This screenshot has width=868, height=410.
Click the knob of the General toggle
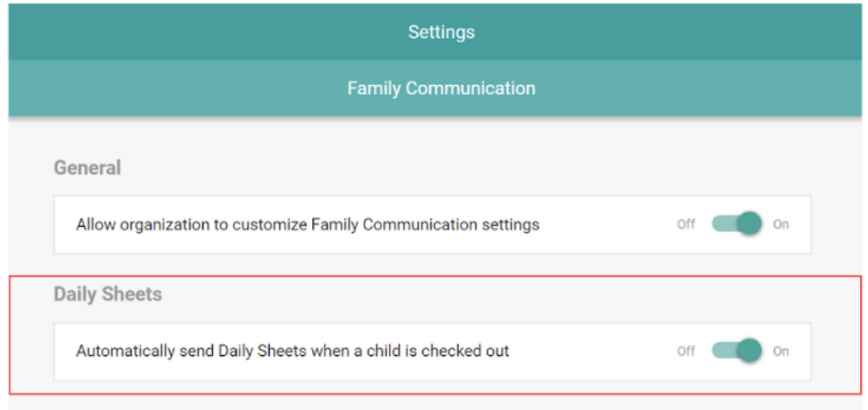coord(750,224)
